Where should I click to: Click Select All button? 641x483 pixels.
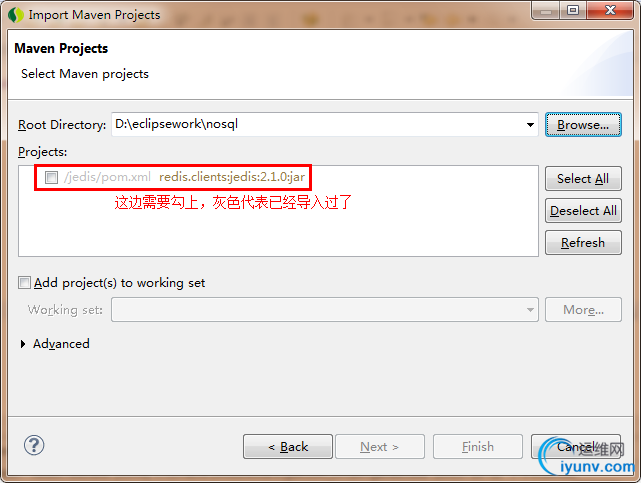tap(583, 179)
